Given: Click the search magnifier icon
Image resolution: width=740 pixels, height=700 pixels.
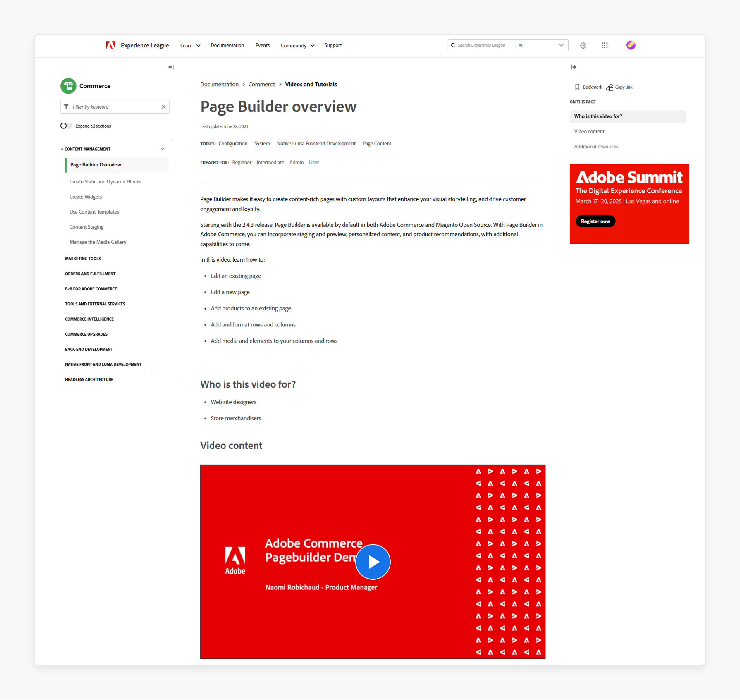Looking at the screenshot, I should (453, 45).
